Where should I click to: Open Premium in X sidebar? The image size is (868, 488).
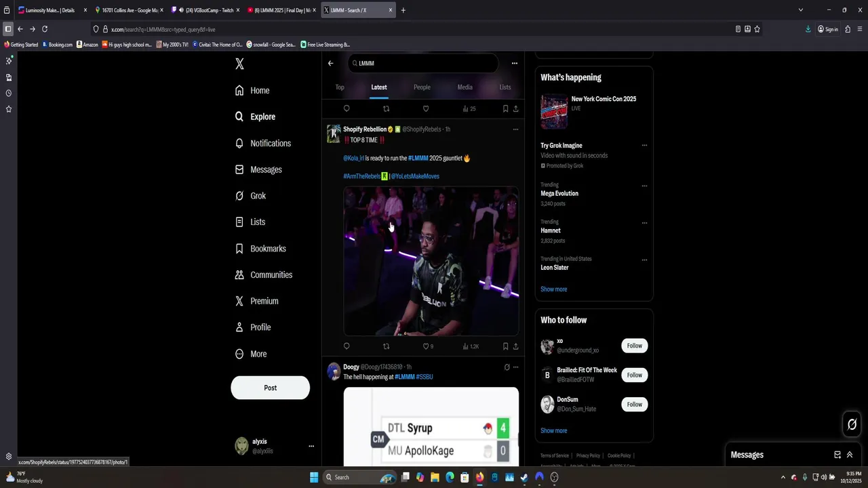tap(256, 301)
